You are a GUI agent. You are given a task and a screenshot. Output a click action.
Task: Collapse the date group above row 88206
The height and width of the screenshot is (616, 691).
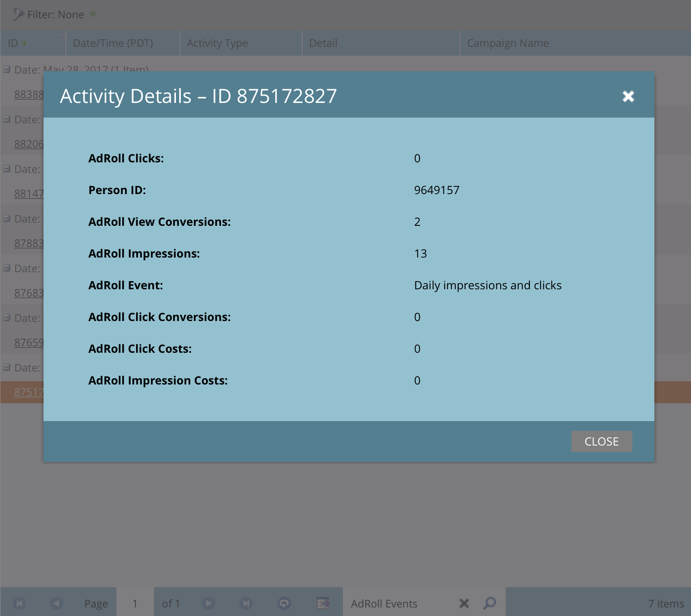(7, 119)
